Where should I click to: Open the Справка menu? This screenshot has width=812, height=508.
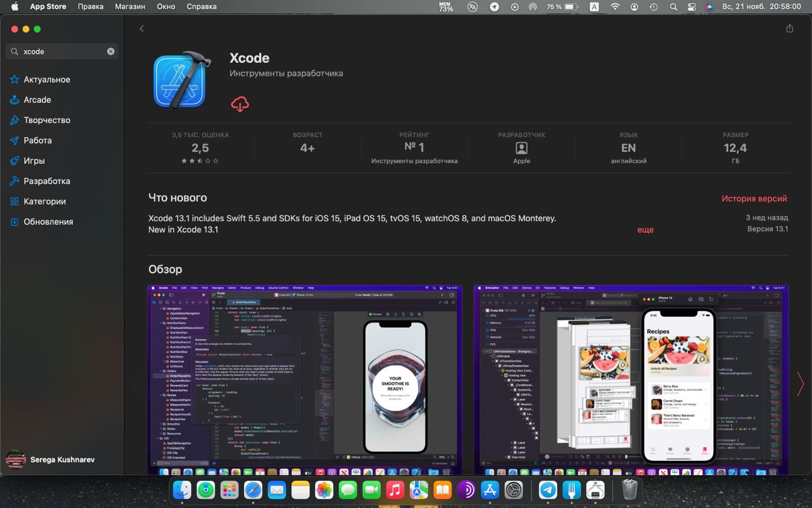(x=202, y=6)
